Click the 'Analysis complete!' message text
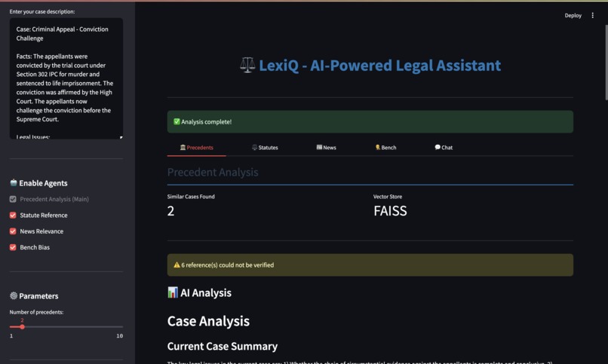The width and height of the screenshot is (608, 364). (206, 121)
